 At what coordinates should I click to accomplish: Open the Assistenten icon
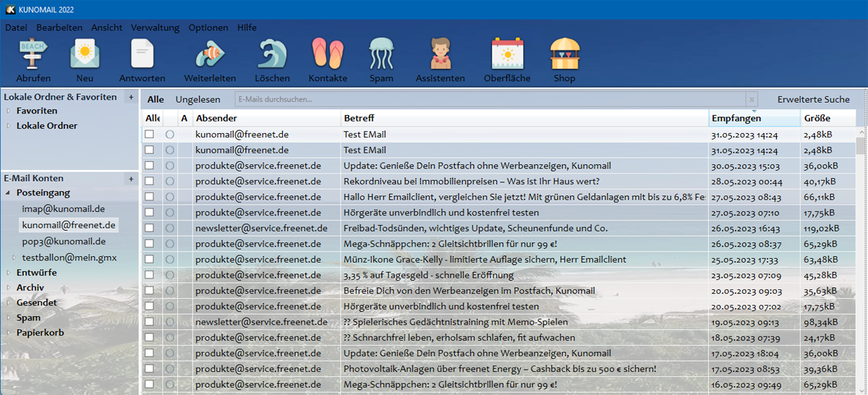point(440,55)
